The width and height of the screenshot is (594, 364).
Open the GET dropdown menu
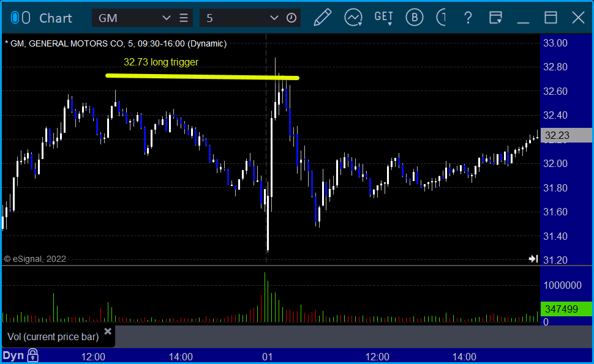click(384, 18)
